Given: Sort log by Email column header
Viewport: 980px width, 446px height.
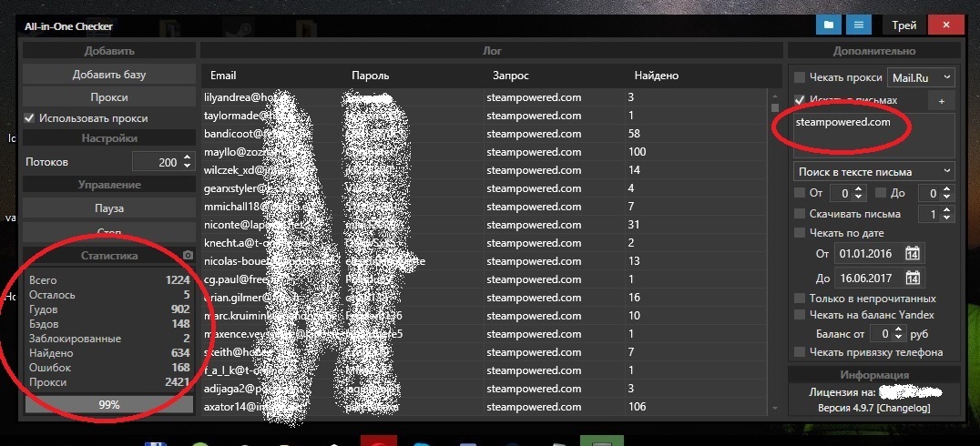Looking at the screenshot, I should point(223,76).
